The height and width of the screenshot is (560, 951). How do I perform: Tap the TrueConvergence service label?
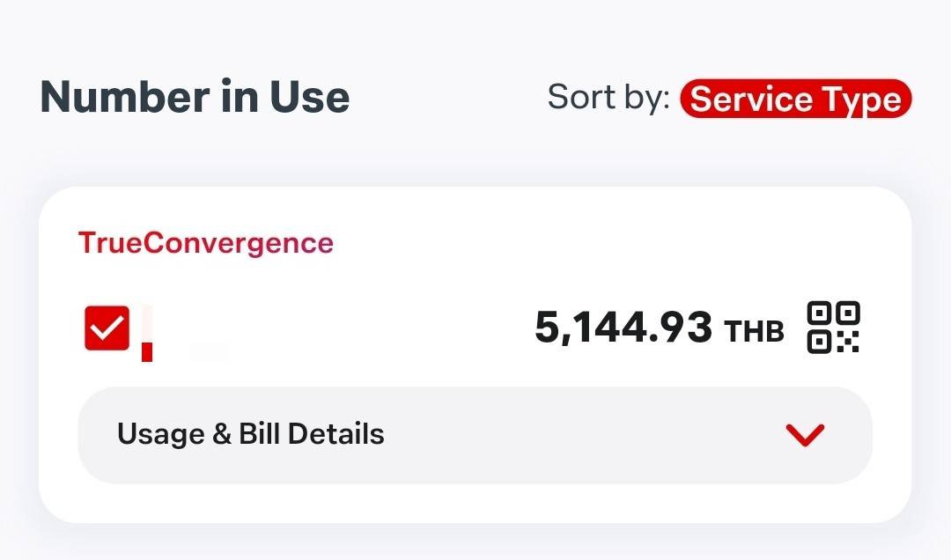(206, 243)
